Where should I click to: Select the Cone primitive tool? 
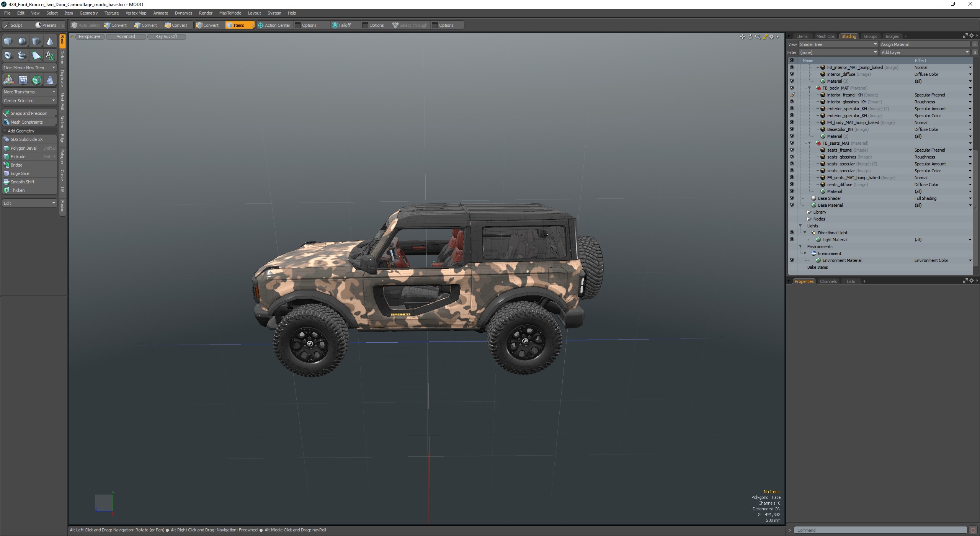50,41
